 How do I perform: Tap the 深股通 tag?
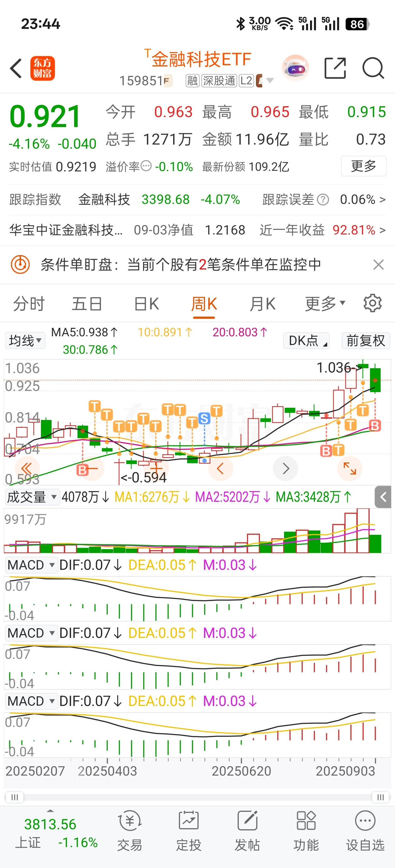(x=219, y=81)
